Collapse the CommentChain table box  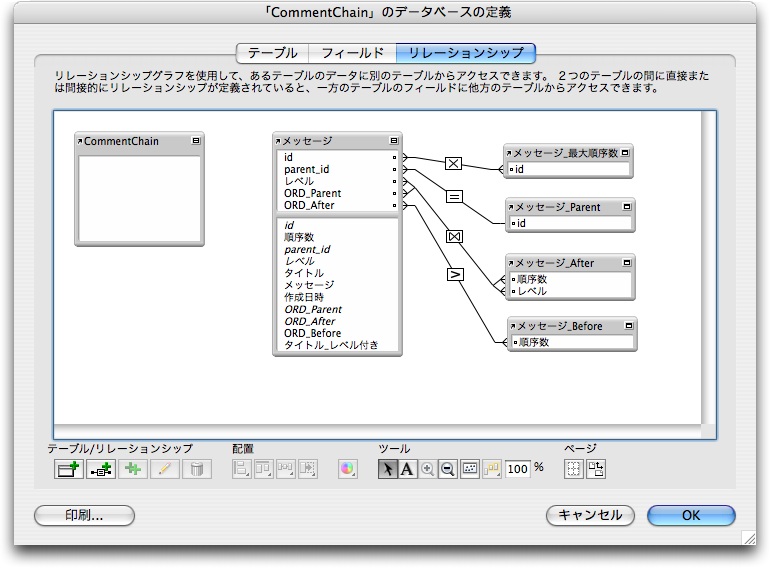[x=196, y=141]
